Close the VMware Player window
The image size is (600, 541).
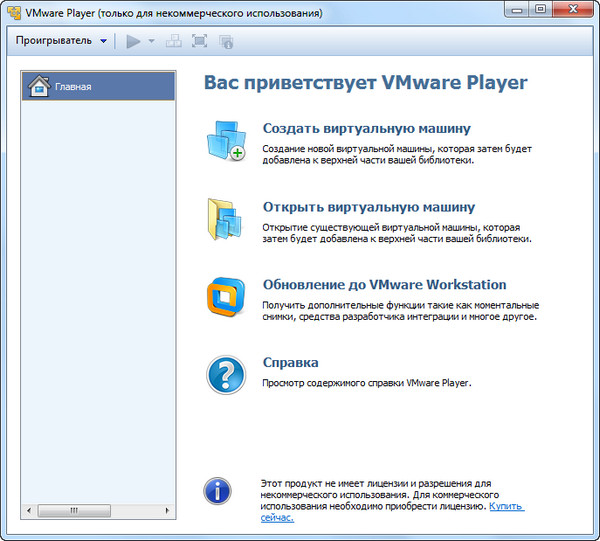coord(573,9)
